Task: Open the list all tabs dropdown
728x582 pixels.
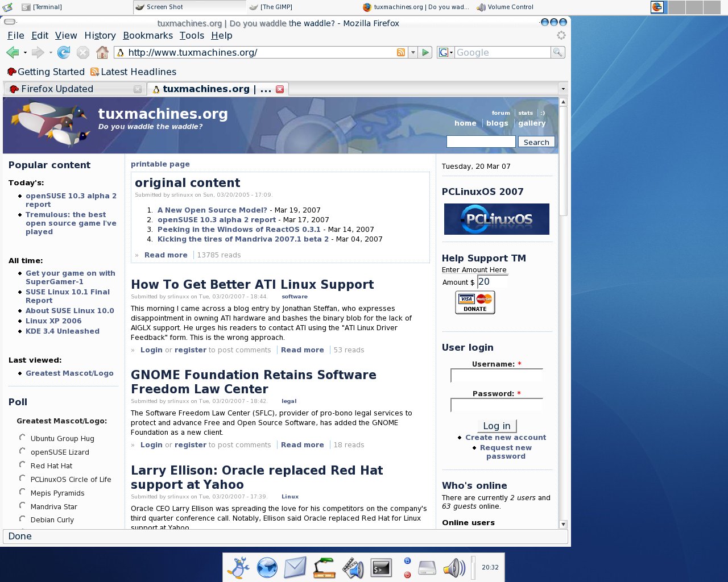Action: click(563, 89)
